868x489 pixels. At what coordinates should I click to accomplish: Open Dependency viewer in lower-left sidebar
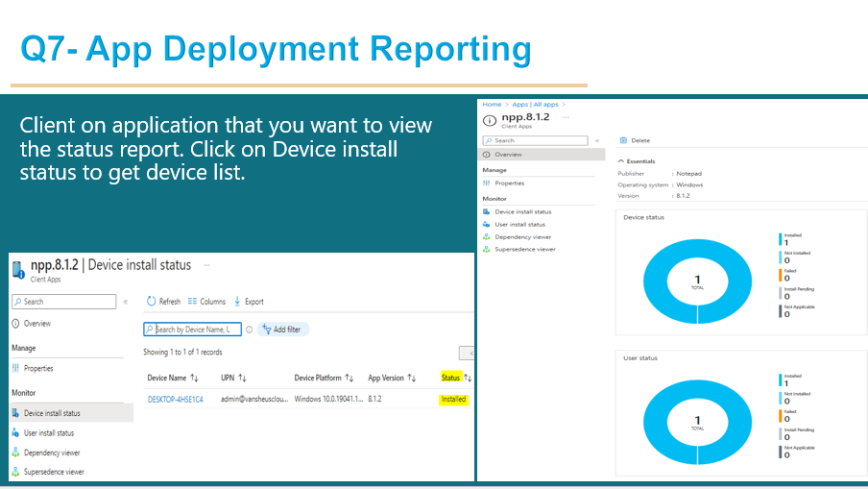pos(46,452)
